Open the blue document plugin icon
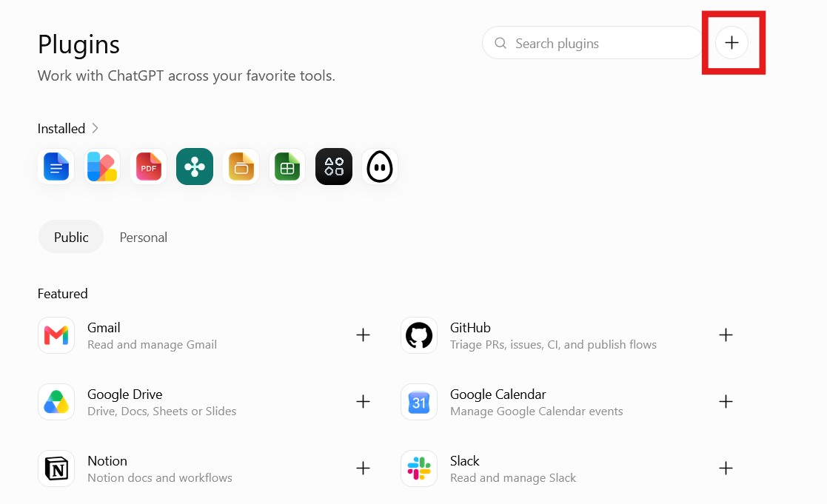 coord(56,167)
